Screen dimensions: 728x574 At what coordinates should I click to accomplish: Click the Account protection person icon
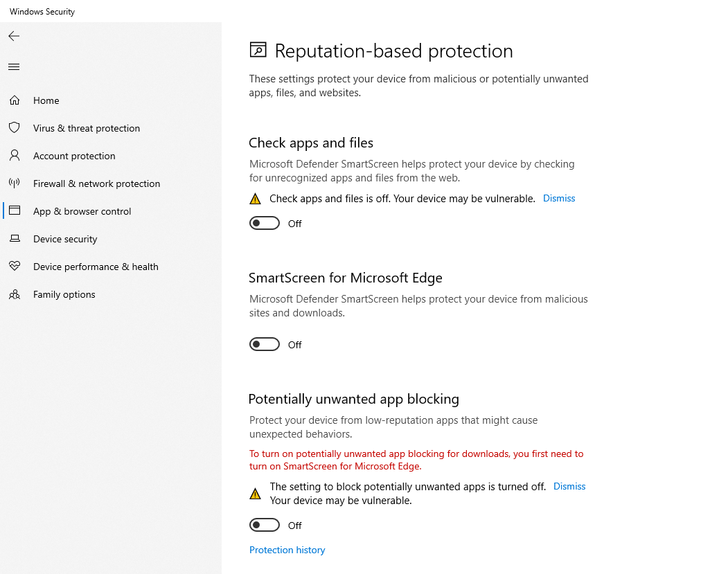point(15,156)
